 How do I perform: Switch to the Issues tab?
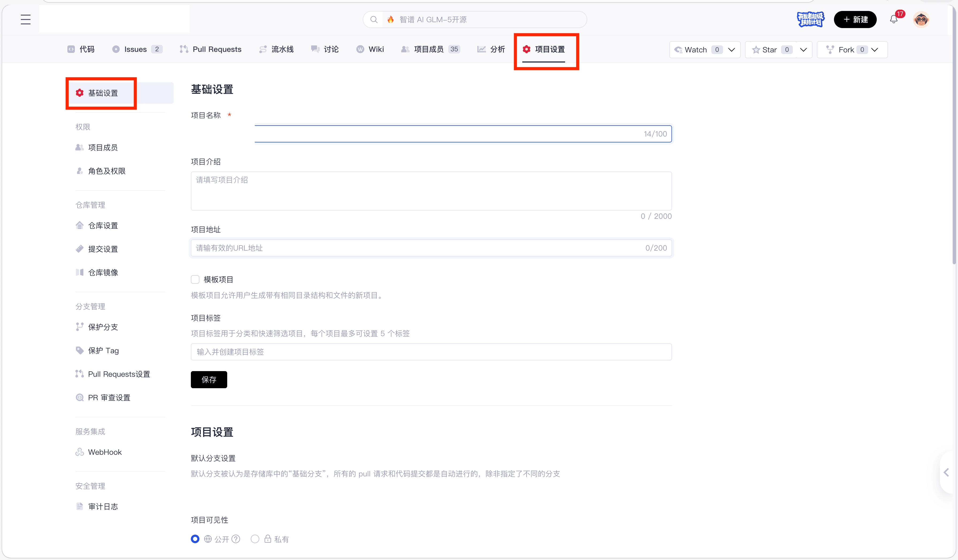coord(135,49)
